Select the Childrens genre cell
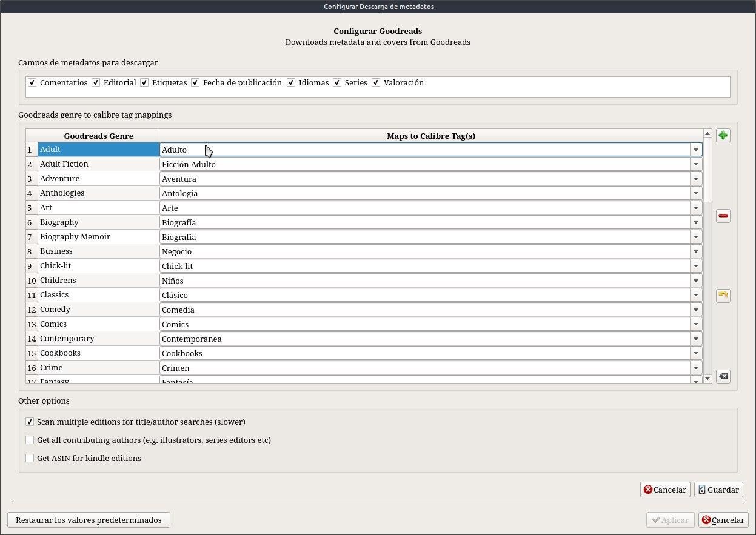 pyautogui.click(x=98, y=281)
